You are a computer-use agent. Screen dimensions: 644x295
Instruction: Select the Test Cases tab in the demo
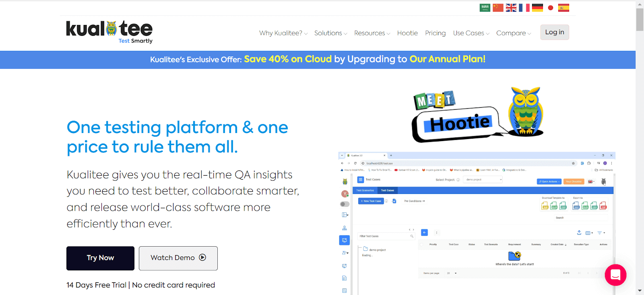(388, 190)
